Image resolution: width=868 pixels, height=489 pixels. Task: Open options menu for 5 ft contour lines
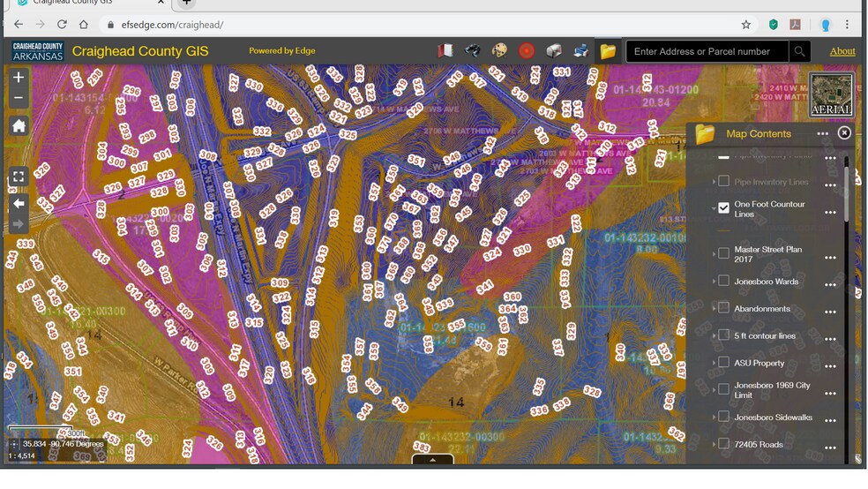click(x=829, y=337)
